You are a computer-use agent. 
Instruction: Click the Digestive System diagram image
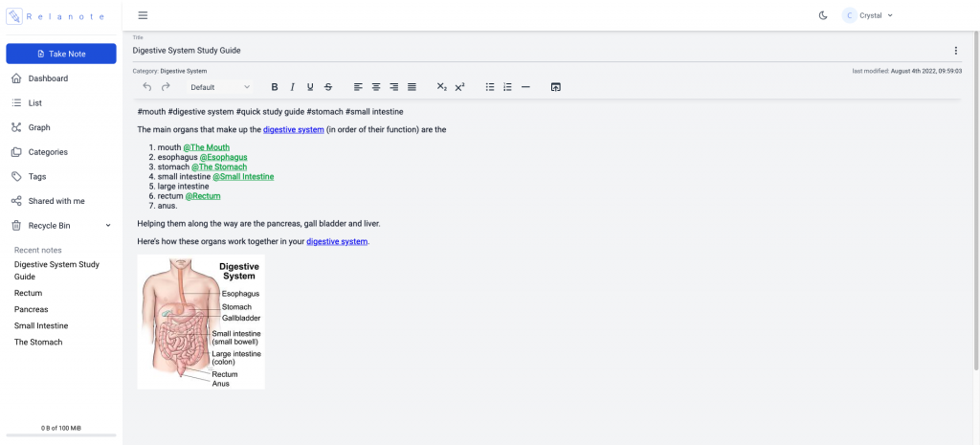(x=201, y=322)
